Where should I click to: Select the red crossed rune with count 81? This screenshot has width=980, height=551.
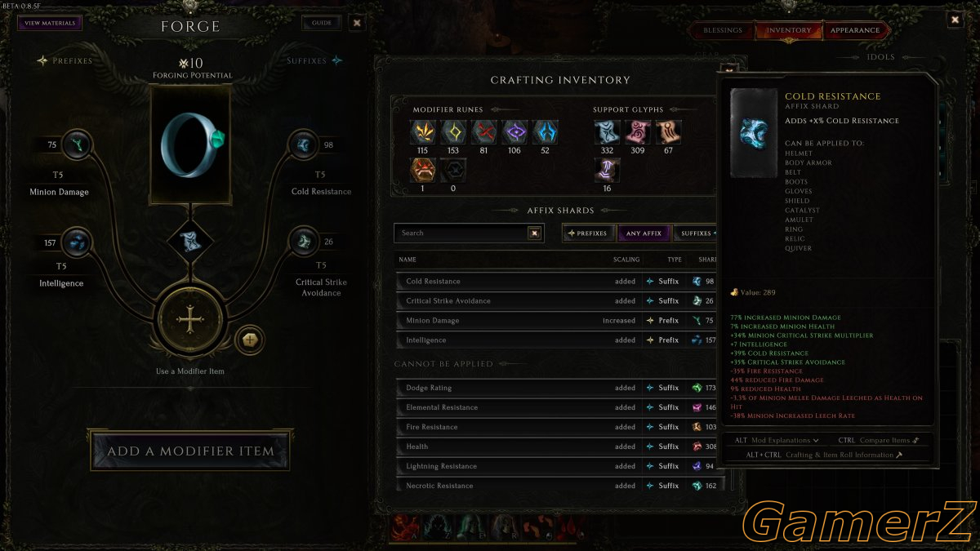[x=484, y=132]
